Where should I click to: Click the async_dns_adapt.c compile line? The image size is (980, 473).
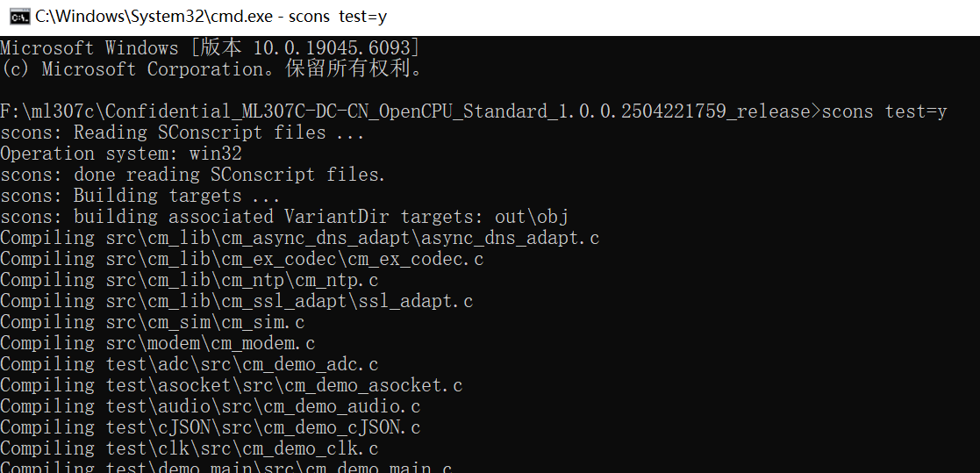tap(299, 238)
